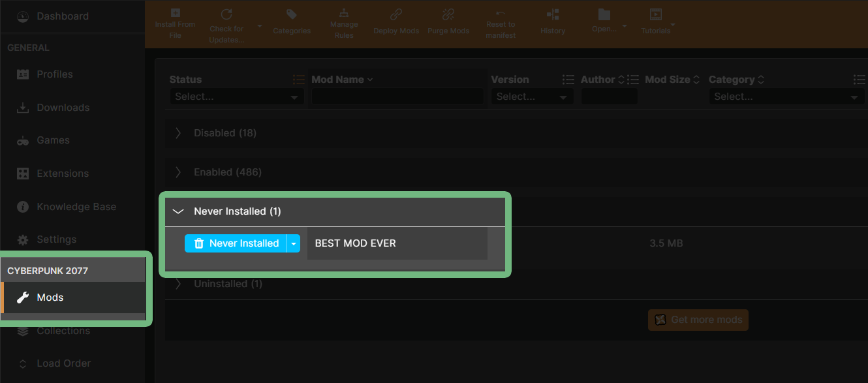
Task: Click the Install From File toolbar icon
Action: click(174, 14)
